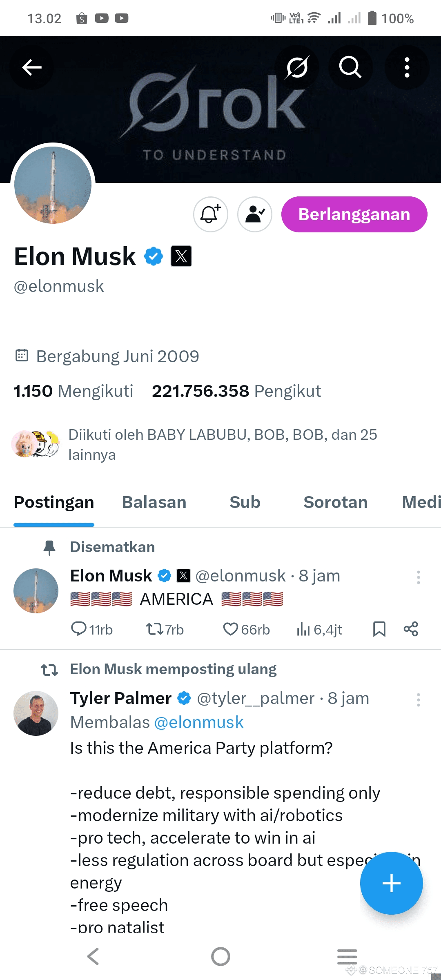Toggle the following person-check button
441x980 pixels.
coord(255,214)
